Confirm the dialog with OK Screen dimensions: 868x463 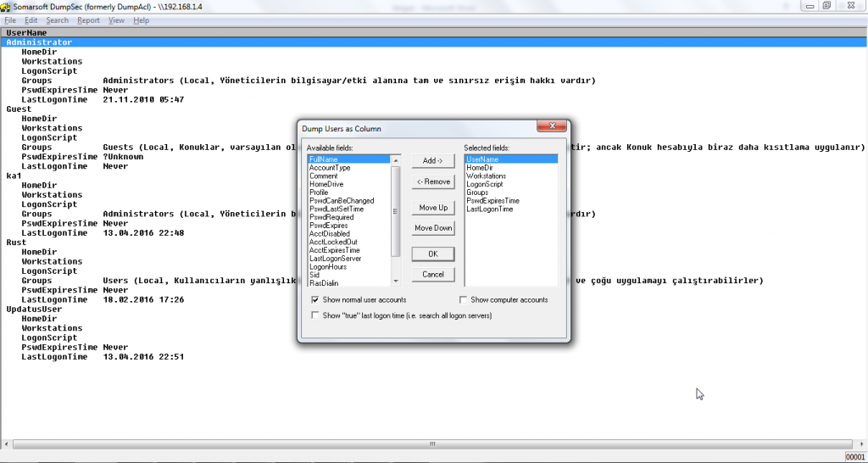tap(433, 254)
